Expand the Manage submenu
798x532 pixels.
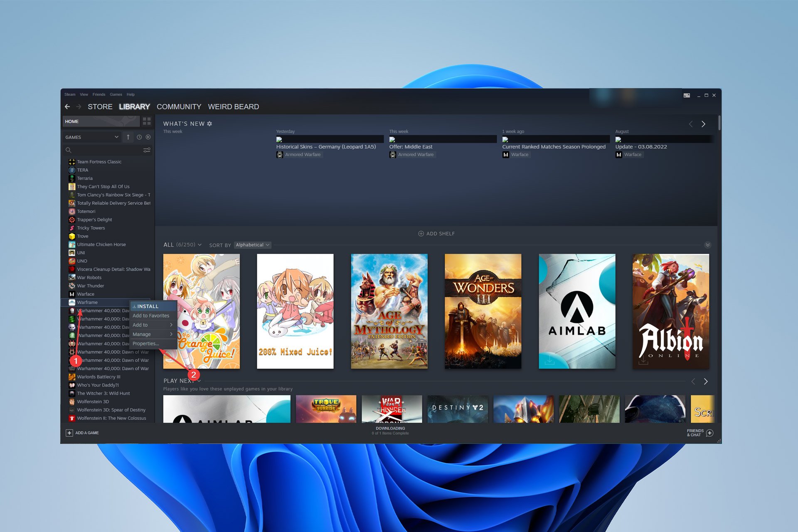click(x=153, y=334)
